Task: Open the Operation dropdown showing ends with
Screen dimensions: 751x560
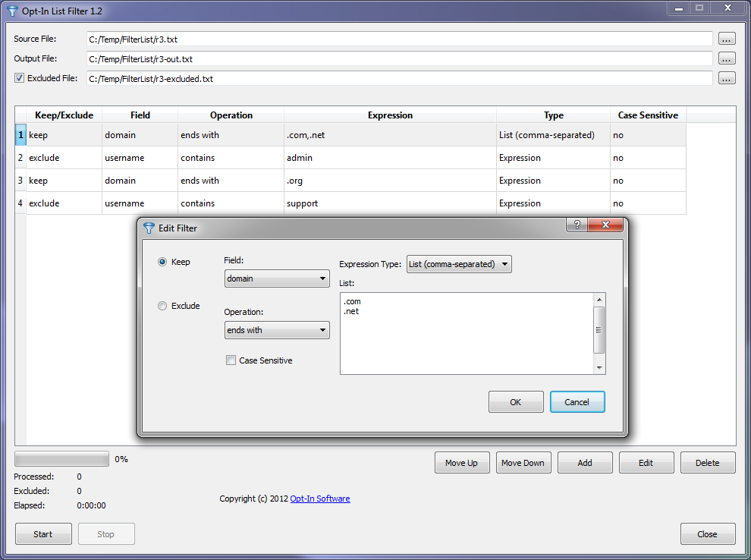Action: 277,329
